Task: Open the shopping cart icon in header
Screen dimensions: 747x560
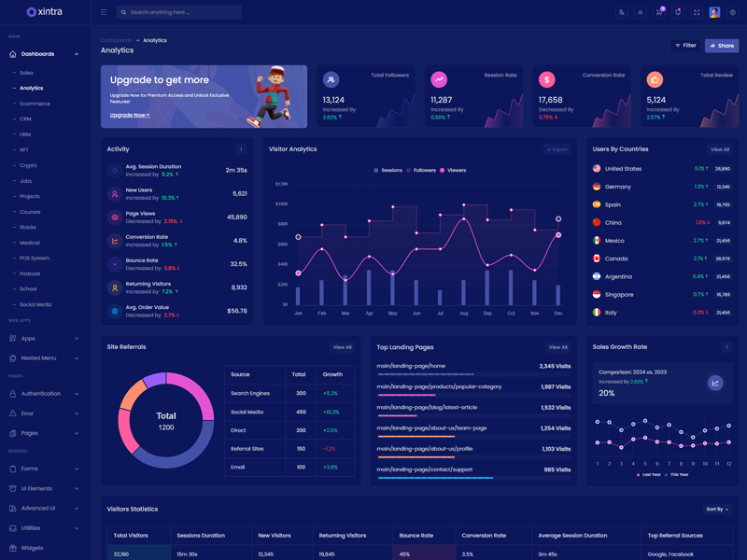Action: tap(659, 13)
